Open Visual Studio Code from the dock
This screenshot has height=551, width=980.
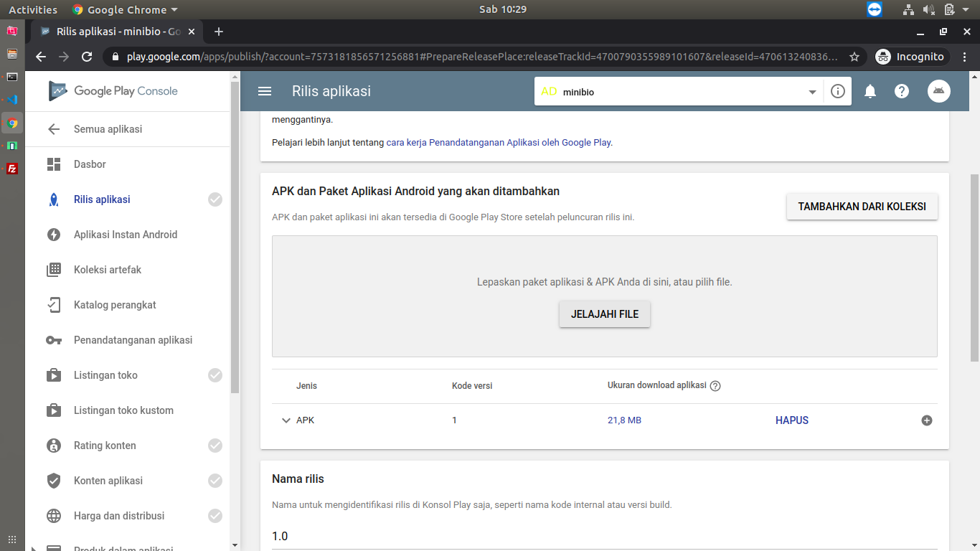click(x=12, y=100)
